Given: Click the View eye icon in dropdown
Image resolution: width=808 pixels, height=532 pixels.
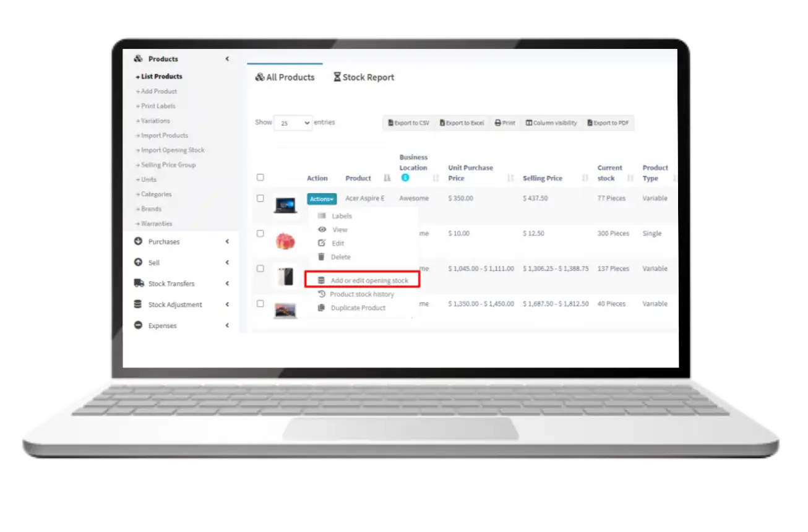Looking at the screenshot, I should point(322,230).
